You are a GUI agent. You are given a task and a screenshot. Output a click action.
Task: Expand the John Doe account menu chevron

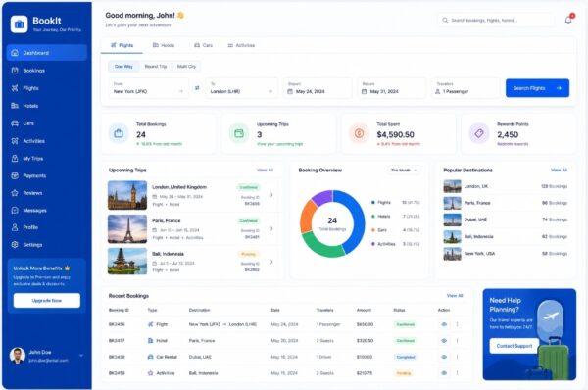(81, 356)
